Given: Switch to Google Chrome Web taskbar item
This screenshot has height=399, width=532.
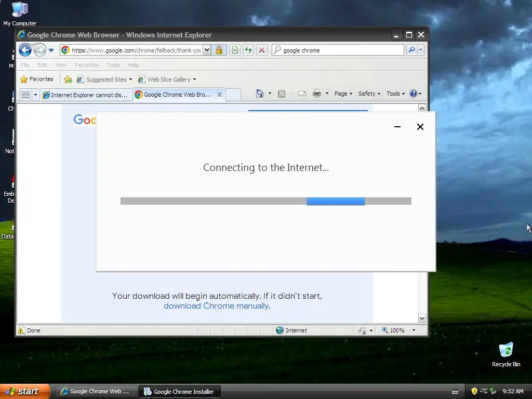Looking at the screenshot, I should point(95,392).
